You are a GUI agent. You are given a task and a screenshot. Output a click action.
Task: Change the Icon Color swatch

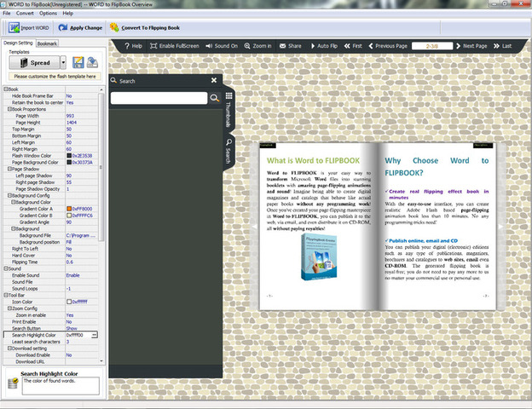69,302
